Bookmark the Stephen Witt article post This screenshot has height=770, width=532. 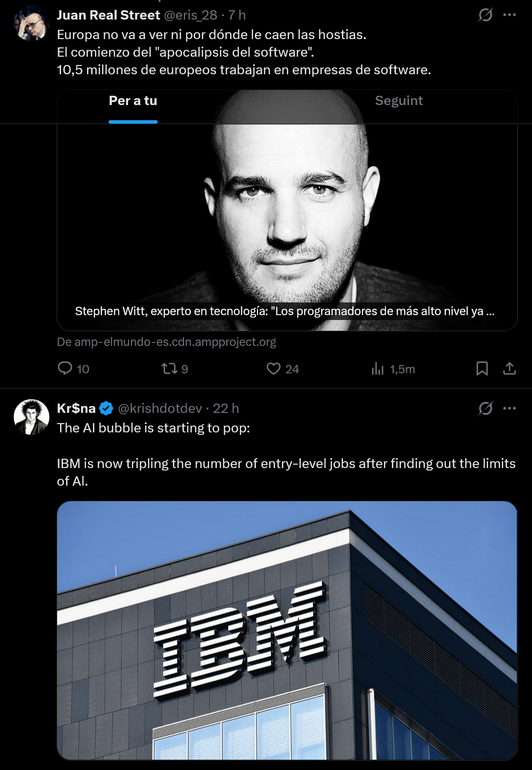(482, 368)
